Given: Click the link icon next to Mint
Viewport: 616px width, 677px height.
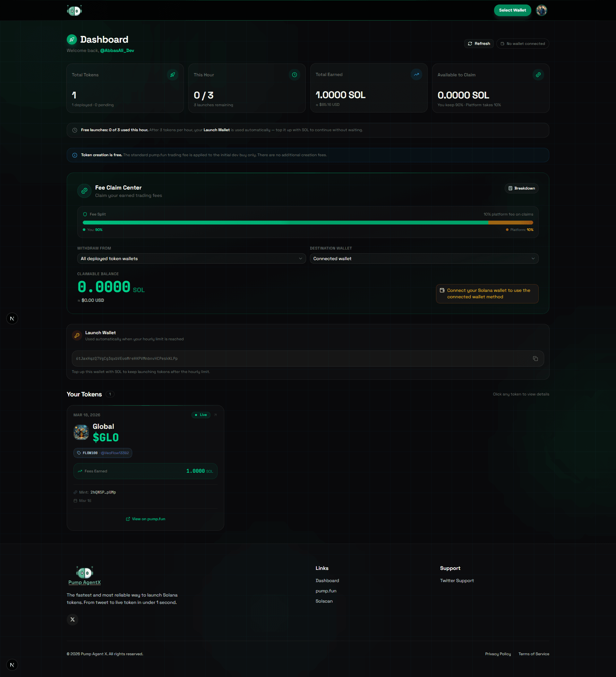Looking at the screenshot, I should pos(75,492).
